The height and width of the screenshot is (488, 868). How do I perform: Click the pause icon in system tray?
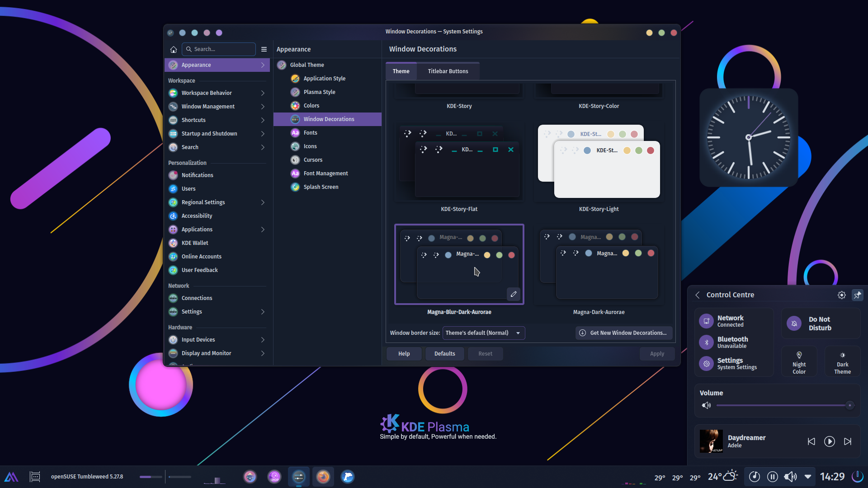[x=773, y=477]
